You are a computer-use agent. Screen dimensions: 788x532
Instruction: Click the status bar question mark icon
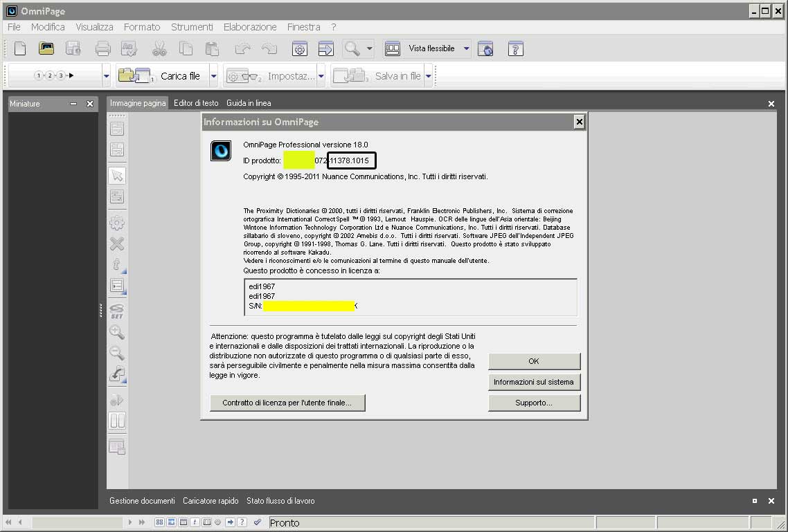(x=242, y=522)
